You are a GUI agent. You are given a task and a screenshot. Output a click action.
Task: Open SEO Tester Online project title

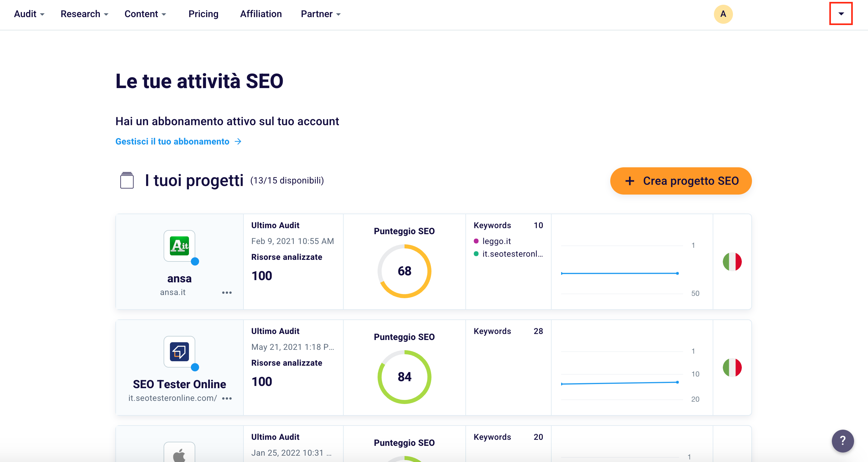pyautogui.click(x=179, y=384)
